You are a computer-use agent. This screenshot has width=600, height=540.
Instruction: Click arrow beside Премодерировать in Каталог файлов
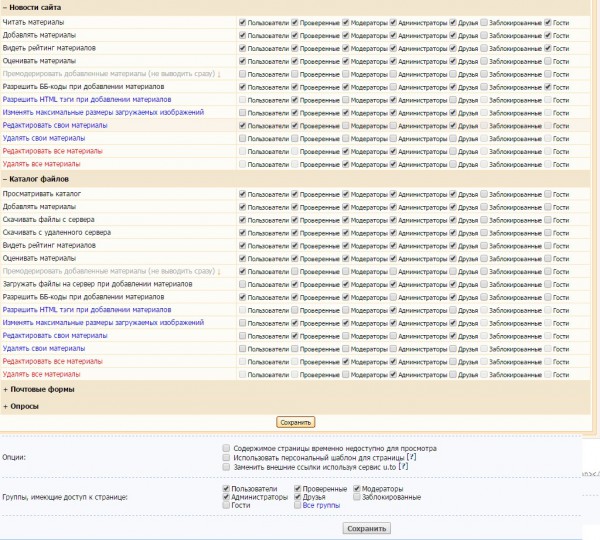(219, 272)
